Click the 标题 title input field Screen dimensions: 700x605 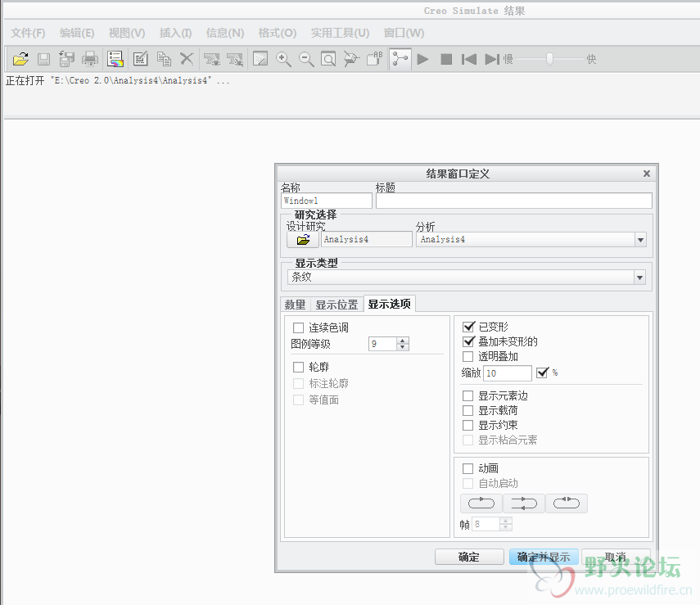(514, 201)
